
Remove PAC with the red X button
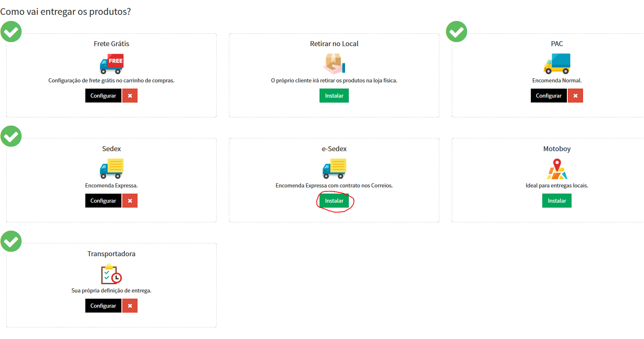pos(575,96)
